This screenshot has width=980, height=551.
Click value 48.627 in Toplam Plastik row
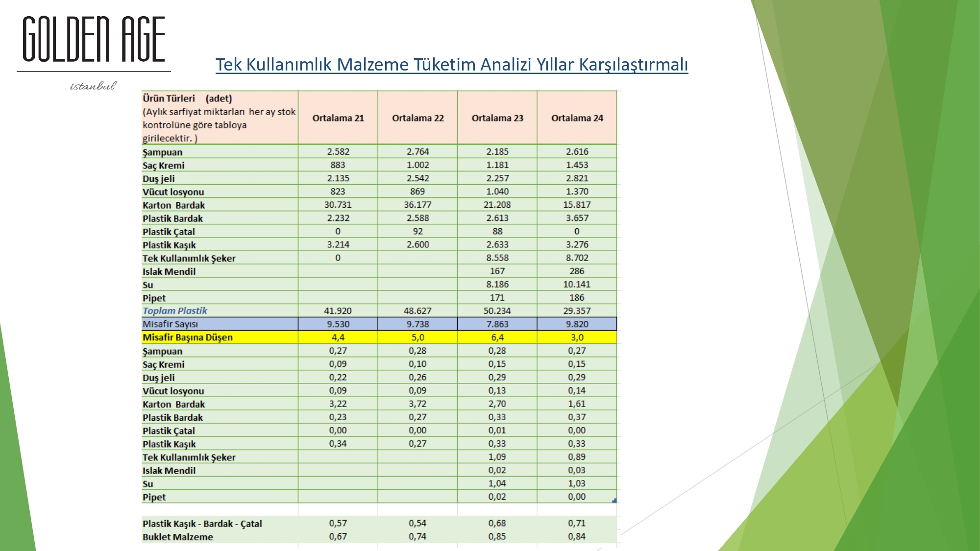click(x=417, y=311)
